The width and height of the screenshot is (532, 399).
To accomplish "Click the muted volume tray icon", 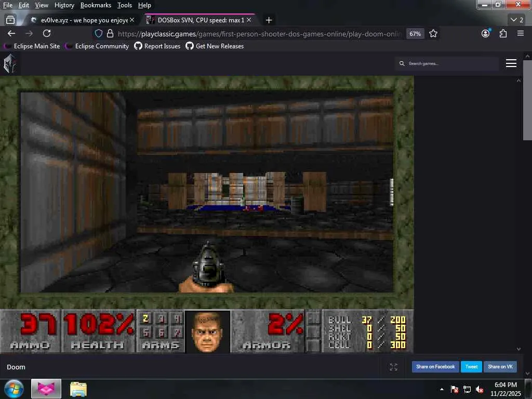I will (480, 389).
